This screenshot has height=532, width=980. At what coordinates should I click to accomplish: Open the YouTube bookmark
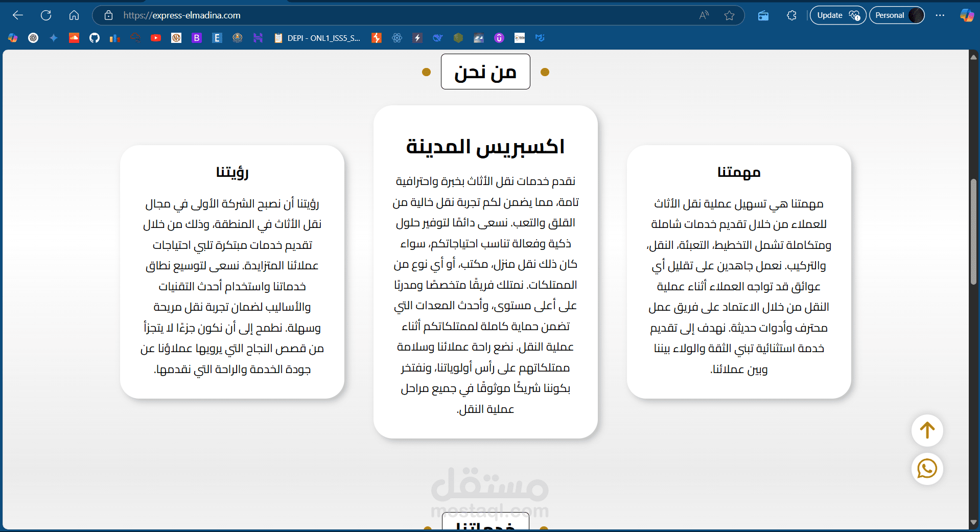pyautogui.click(x=156, y=38)
